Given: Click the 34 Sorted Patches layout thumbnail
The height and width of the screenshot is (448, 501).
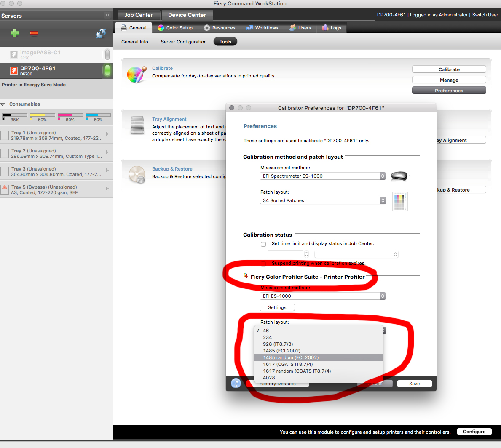Looking at the screenshot, I should tap(400, 202).
